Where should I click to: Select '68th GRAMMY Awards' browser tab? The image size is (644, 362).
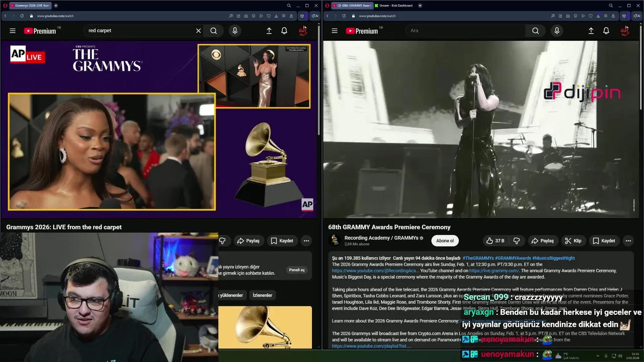(x=352, y=6)
